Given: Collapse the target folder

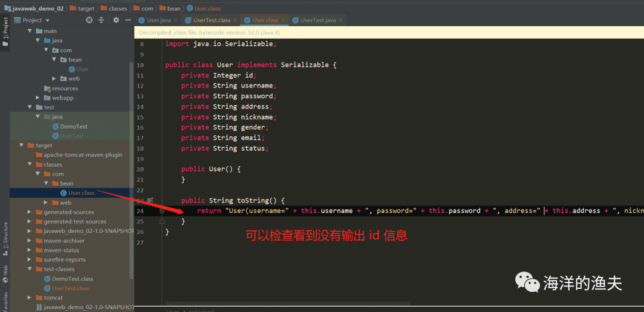Looking at the screenshot, I should point(21,145).
